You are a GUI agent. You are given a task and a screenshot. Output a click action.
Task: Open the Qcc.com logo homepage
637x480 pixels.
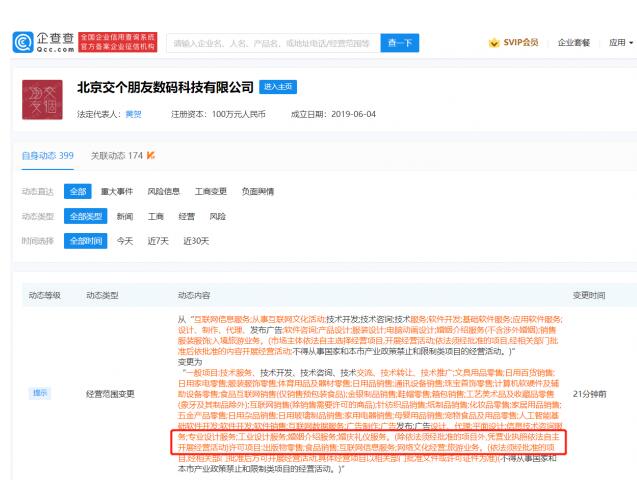43,43
